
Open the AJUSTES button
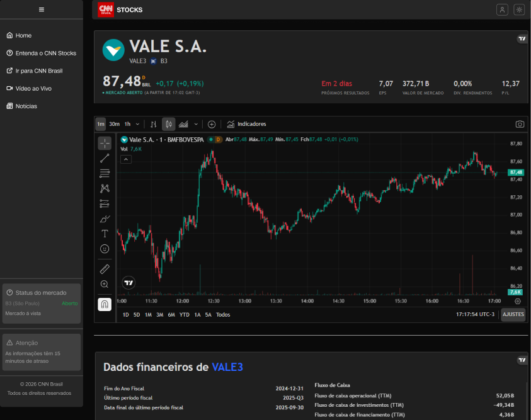click(x=513, y=315)
